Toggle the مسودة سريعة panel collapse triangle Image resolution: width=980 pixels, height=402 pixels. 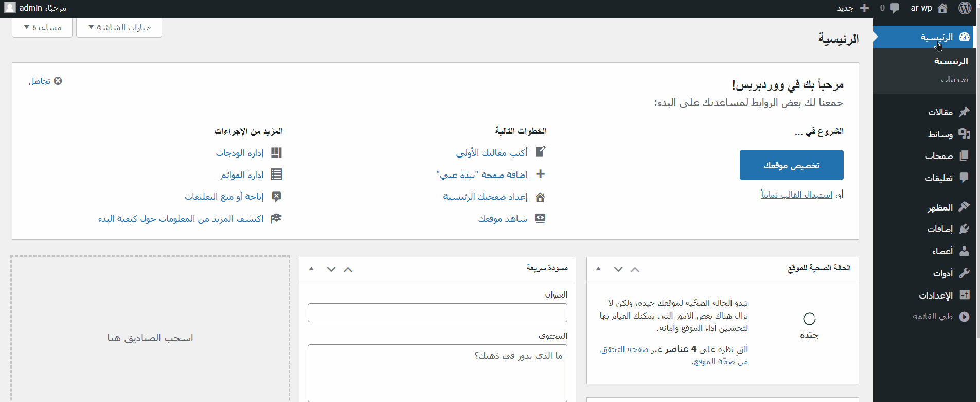coord(311,269)
